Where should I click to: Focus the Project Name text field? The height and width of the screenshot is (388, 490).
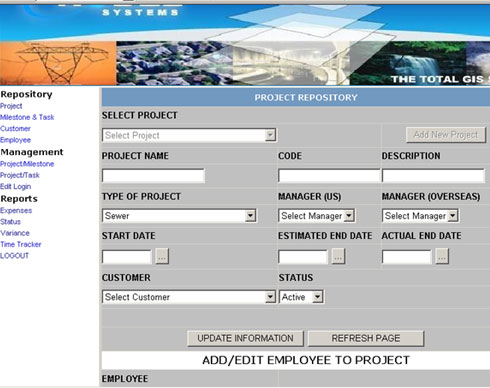click(153, 176)
